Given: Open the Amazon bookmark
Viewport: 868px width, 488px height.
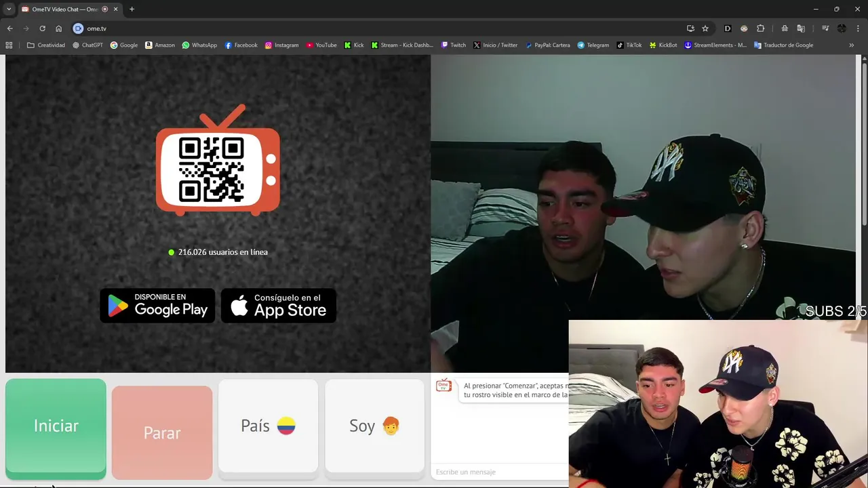Looking at the screenshot, I should [x=160, y=45].
